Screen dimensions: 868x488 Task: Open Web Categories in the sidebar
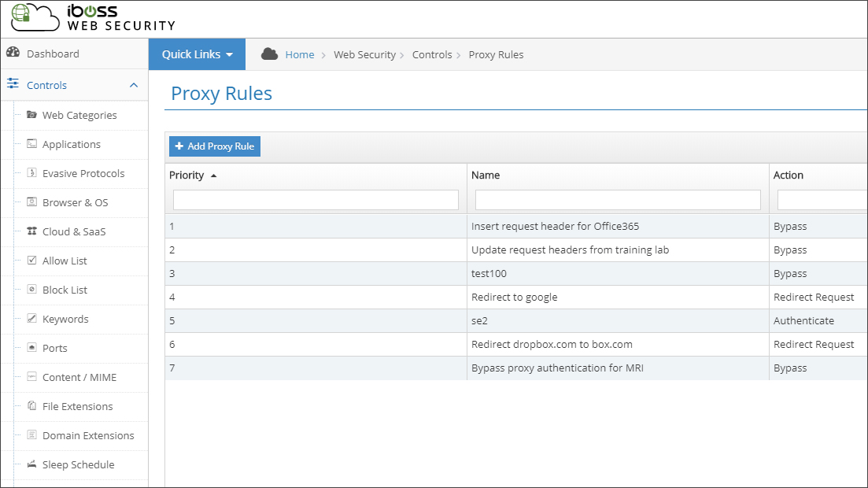tap(79, 115)
